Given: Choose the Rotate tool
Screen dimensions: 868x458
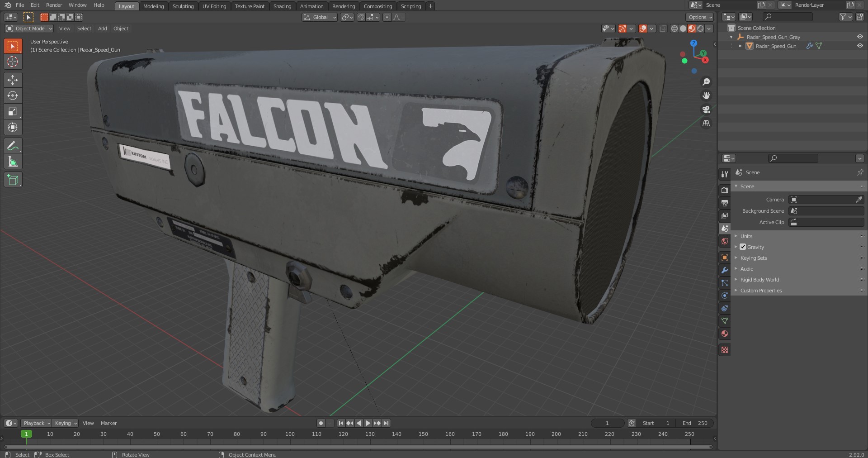Looking at the screenshot, I should tap(13, 95).
